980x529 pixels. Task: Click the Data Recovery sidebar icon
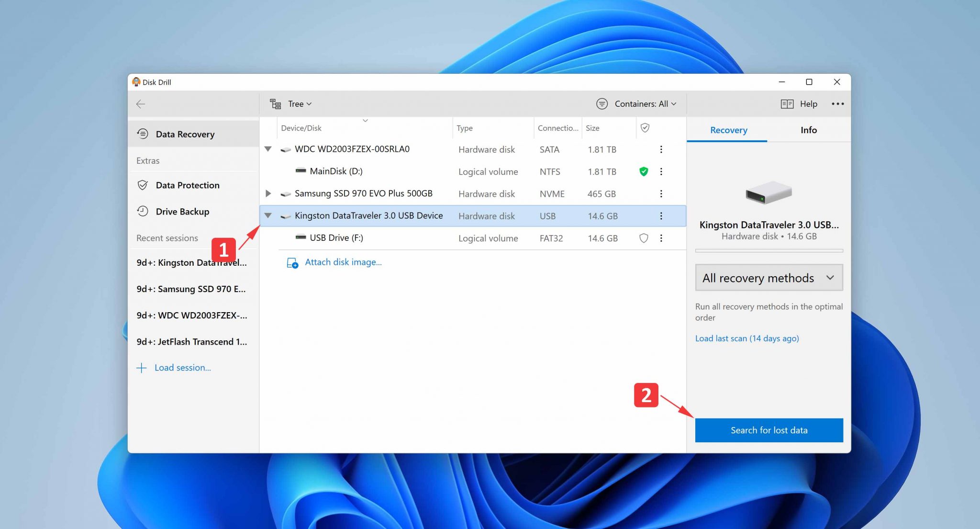pos(143,134)
